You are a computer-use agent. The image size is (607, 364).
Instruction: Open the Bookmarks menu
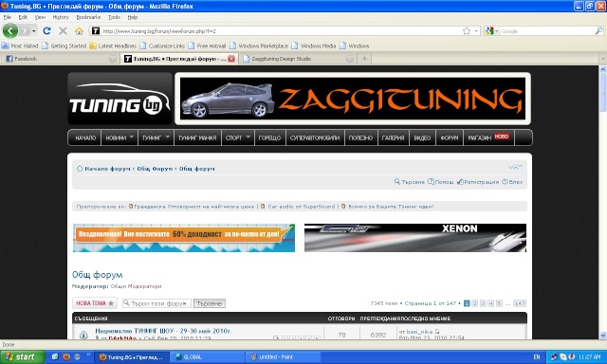click(88, 17)
